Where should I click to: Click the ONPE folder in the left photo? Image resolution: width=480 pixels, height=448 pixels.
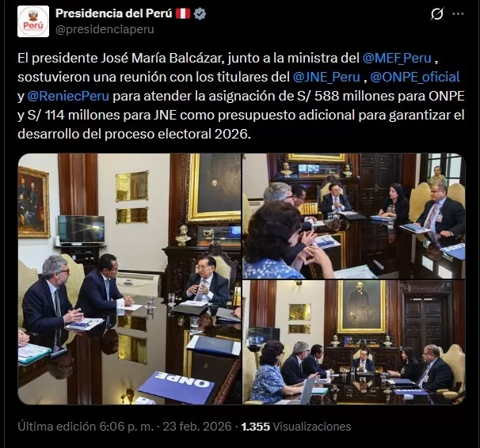pos(176,386)
